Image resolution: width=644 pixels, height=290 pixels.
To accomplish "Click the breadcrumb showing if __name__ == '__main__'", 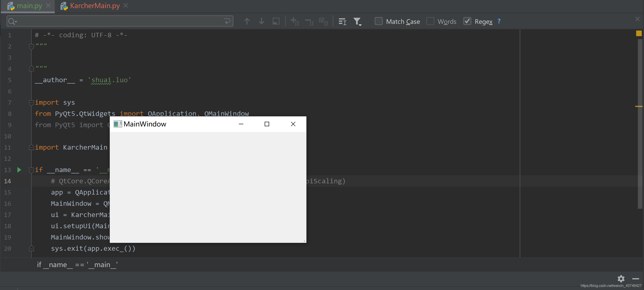I will pos(77,264).
